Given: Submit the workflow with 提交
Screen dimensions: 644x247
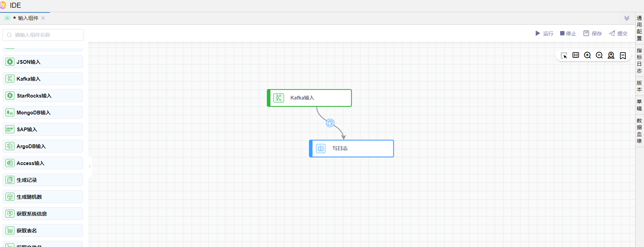Looking at the screenshot, I should point(618,33).
